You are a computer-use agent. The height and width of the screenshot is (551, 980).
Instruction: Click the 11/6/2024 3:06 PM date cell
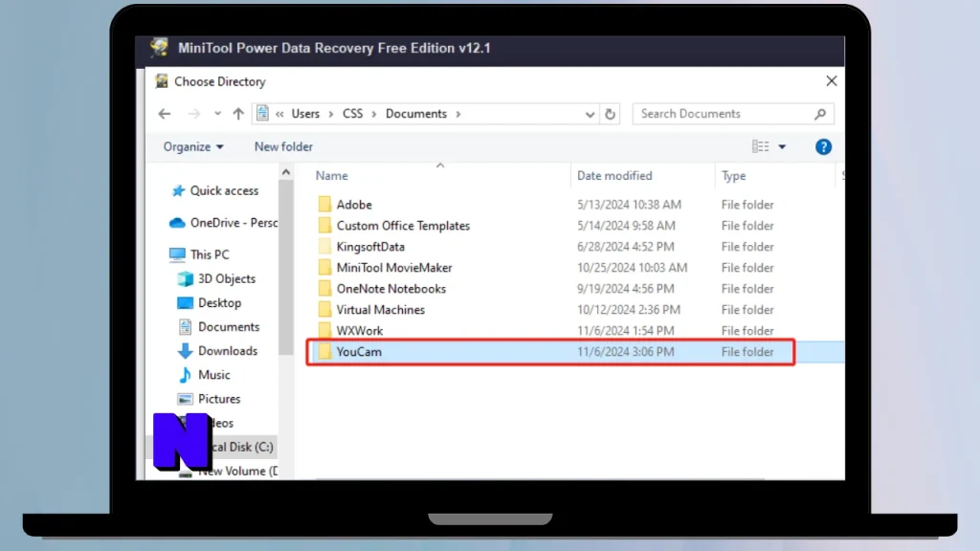(626, 352)
